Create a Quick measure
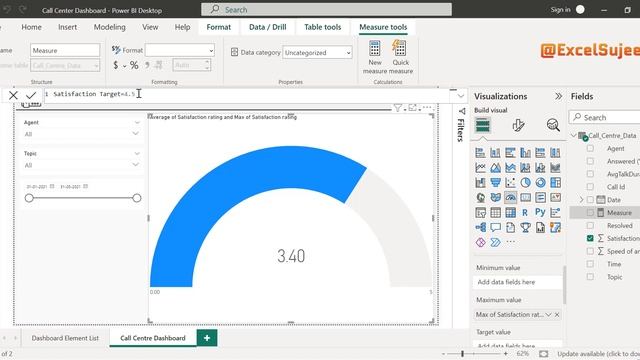The width and height of the screenshot is (640, 360). (x=400, y=57)
